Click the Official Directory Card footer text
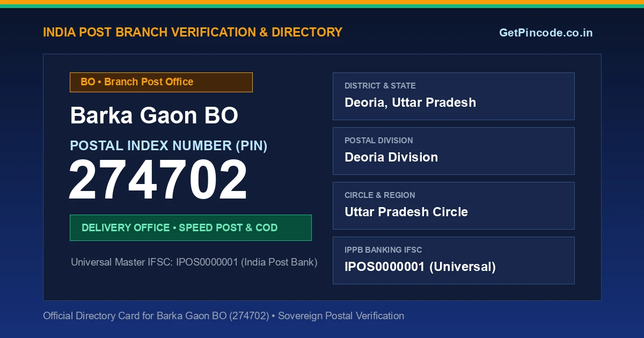The image size is (644, 338). pyautogui.click(x=223, y=316)
